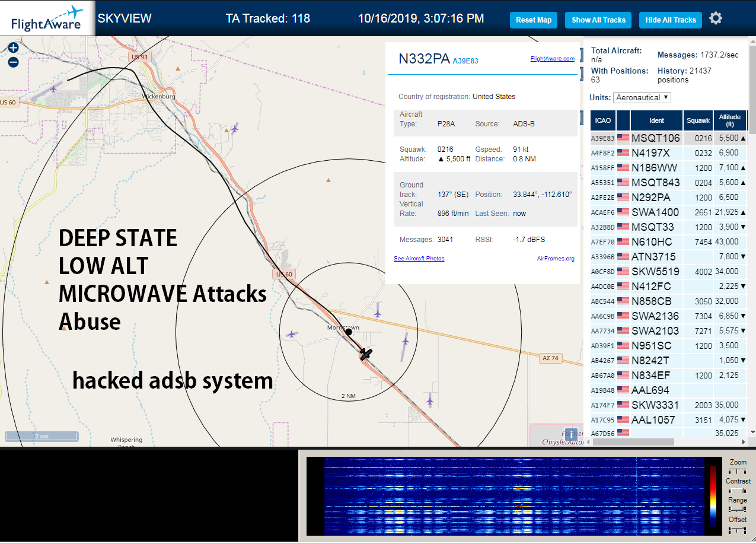Image resolution: width=756 pixels, height=544 pixels.
Task: Click the US flag in the N951SC row
Action: point(623,346)
